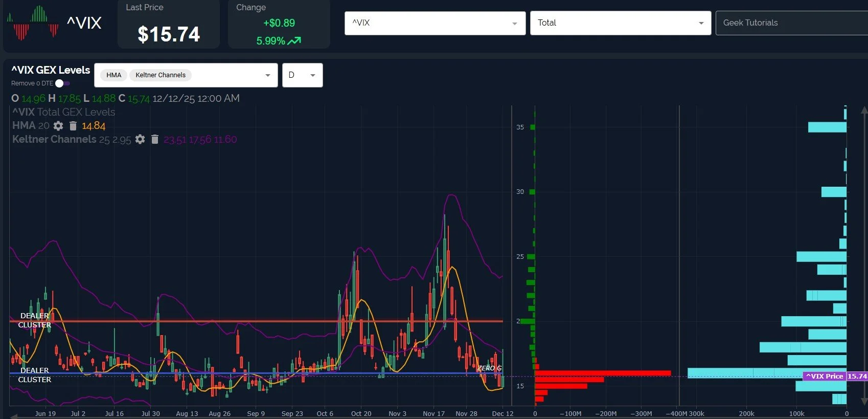Click the ^VIX Price purple label
The width and height of the screenshot is (868, 419).
824,376
